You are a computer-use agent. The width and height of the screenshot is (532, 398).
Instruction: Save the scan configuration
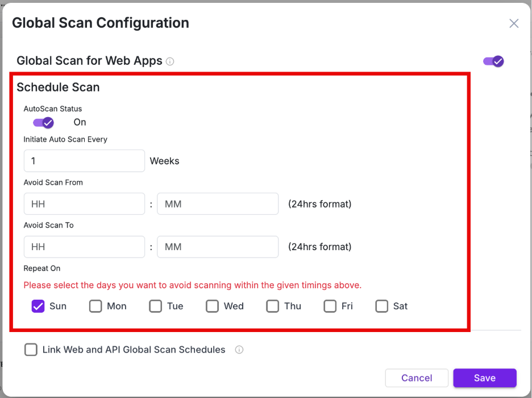(485, 378)
